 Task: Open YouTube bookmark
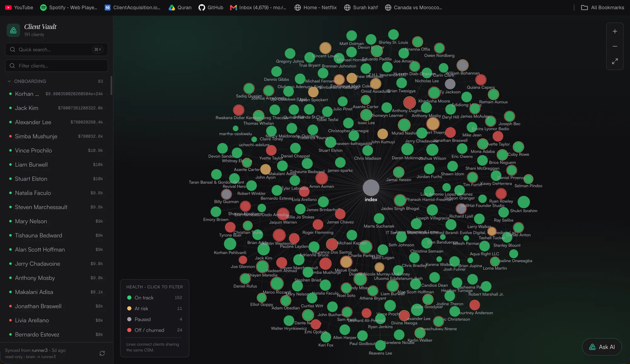[19, 8]
